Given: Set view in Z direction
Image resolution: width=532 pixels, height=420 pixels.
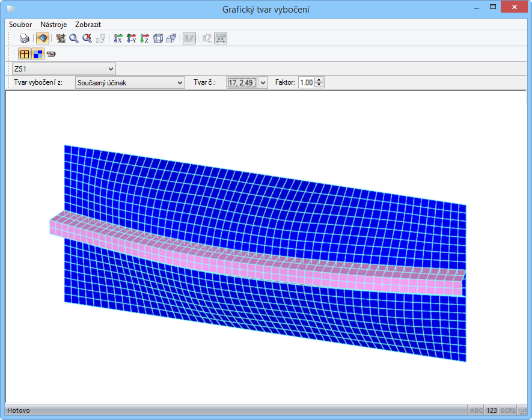Looking at the screenshot, I should coord(144,38).
